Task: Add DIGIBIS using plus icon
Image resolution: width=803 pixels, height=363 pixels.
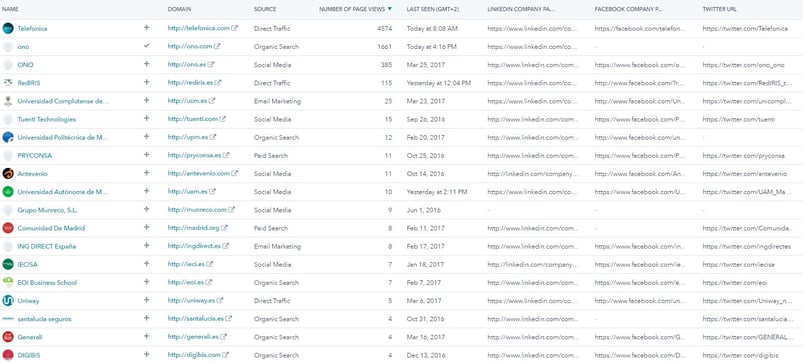Action: tap(146, 354)
